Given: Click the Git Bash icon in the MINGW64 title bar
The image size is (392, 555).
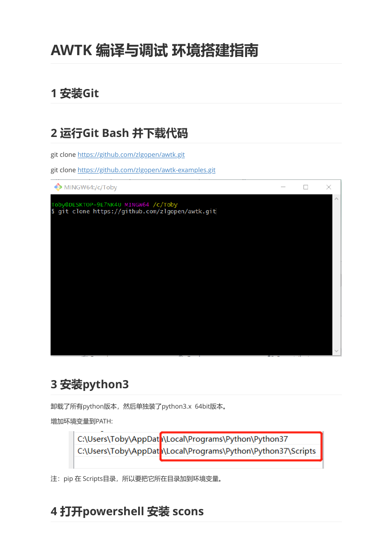Looking at the screenshot, I should [x=58, y=187].
